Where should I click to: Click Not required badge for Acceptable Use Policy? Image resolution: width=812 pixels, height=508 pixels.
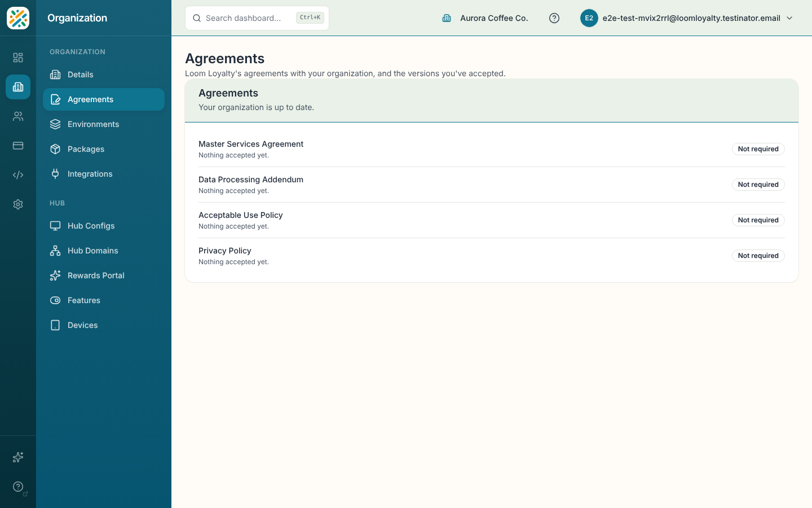(758, 220)
